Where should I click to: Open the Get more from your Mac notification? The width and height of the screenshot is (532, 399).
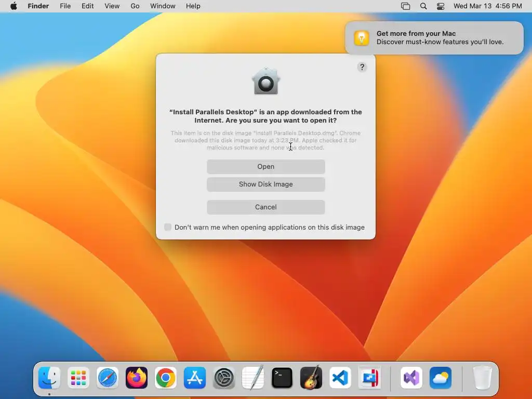pos(434,37)
